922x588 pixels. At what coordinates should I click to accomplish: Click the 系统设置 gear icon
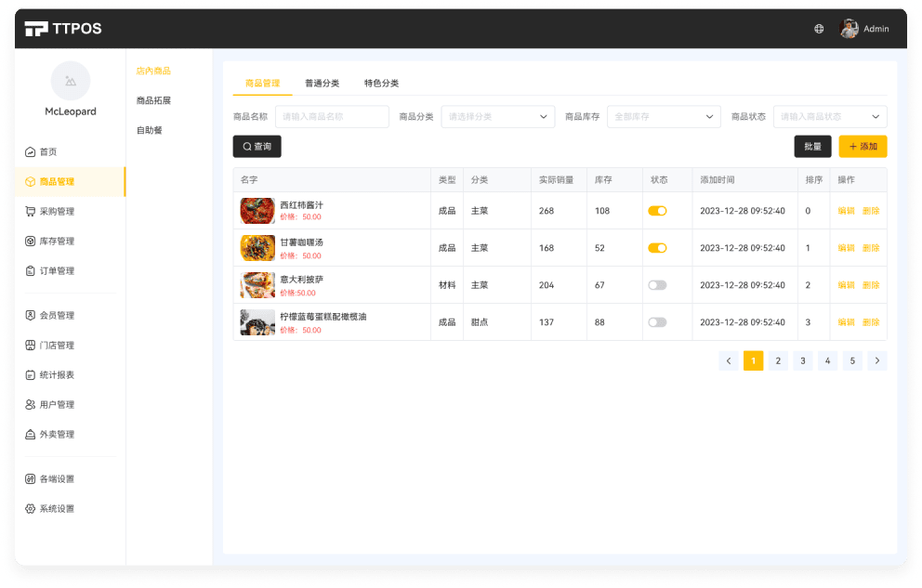point(31,509)
